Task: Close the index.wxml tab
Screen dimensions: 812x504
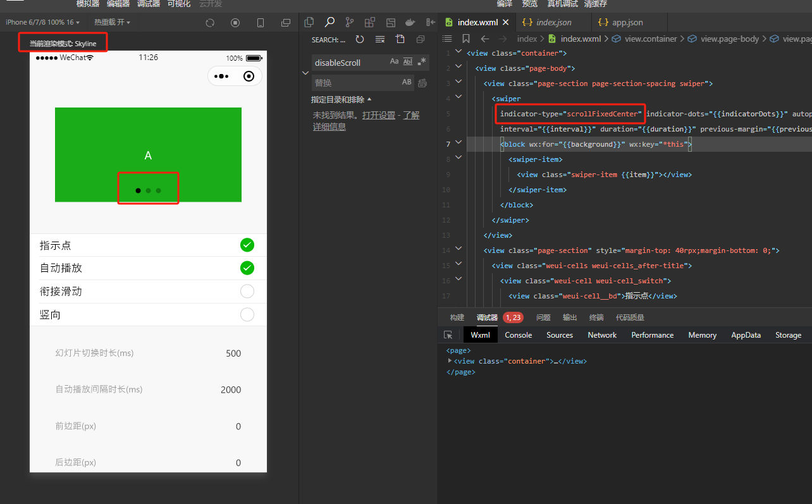Action: pyautogui.click(x=507, y=22)
